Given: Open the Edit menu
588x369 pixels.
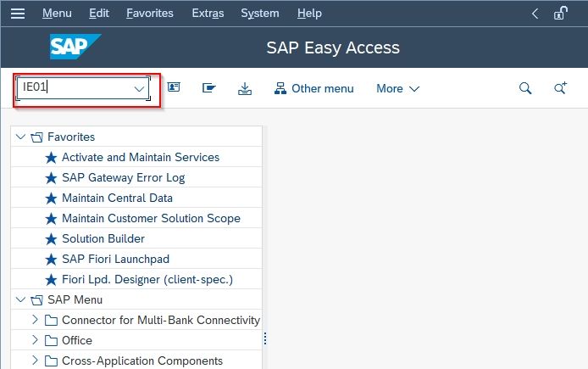Looking at the screenshot, I should [x=99, y=14].
